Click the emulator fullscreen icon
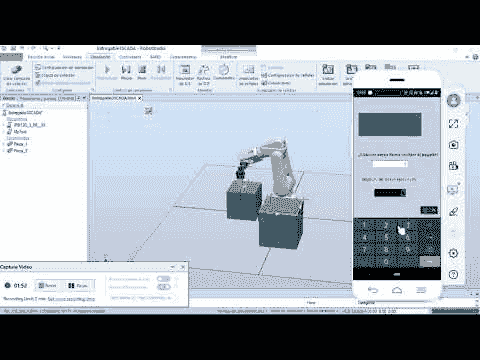480x360 pixels. click(453, 124)
